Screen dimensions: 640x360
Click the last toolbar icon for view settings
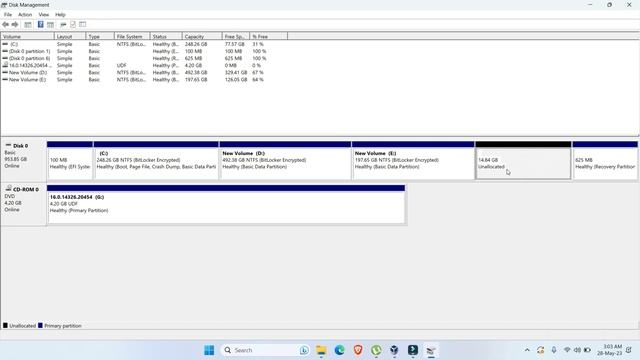click(83, 24)
